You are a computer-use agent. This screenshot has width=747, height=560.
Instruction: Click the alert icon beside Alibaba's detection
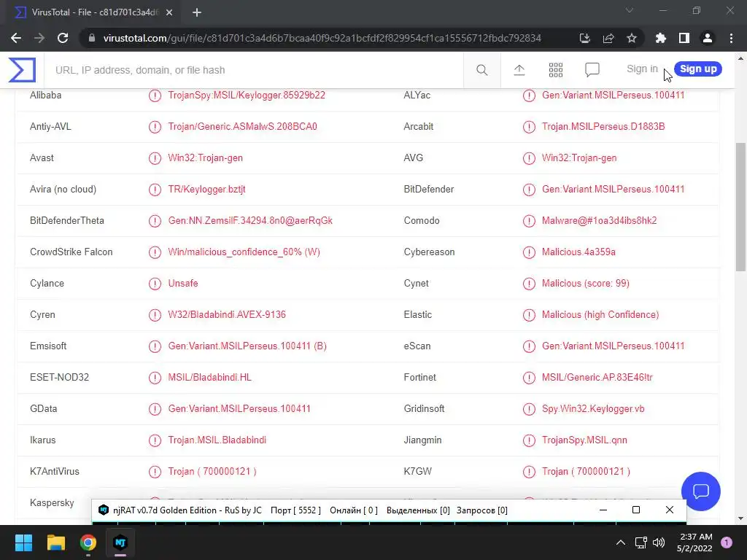pos(155,96)
